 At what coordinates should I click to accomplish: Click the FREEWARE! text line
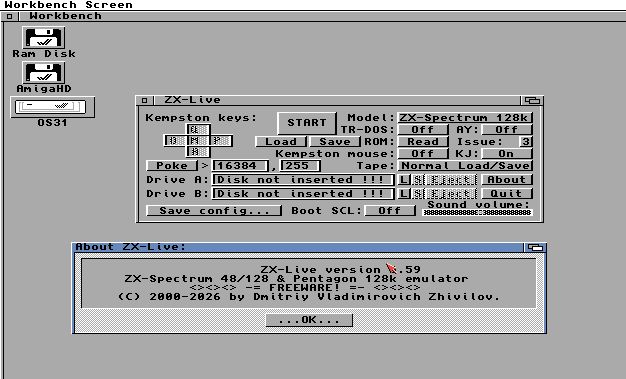[305, 288]
